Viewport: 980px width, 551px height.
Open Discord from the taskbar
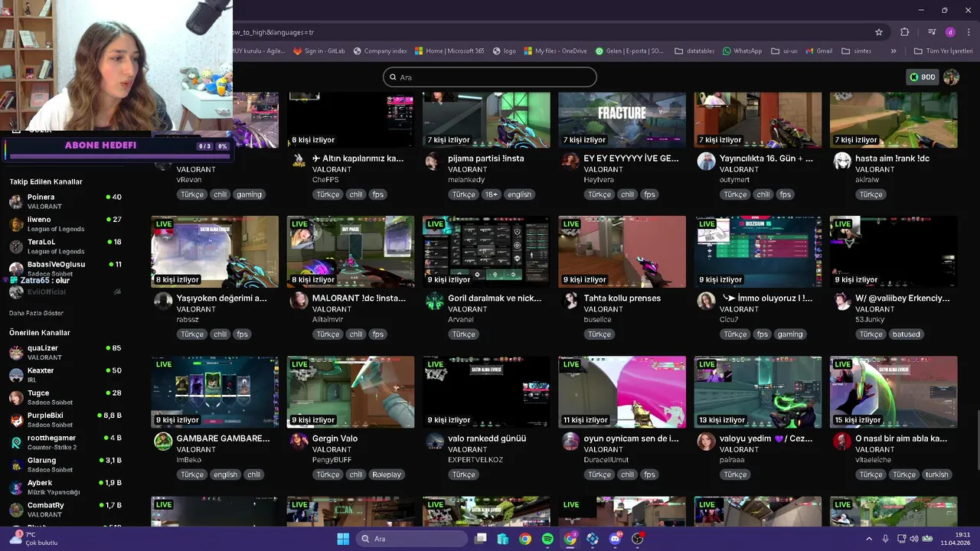(x=615, y=539)
